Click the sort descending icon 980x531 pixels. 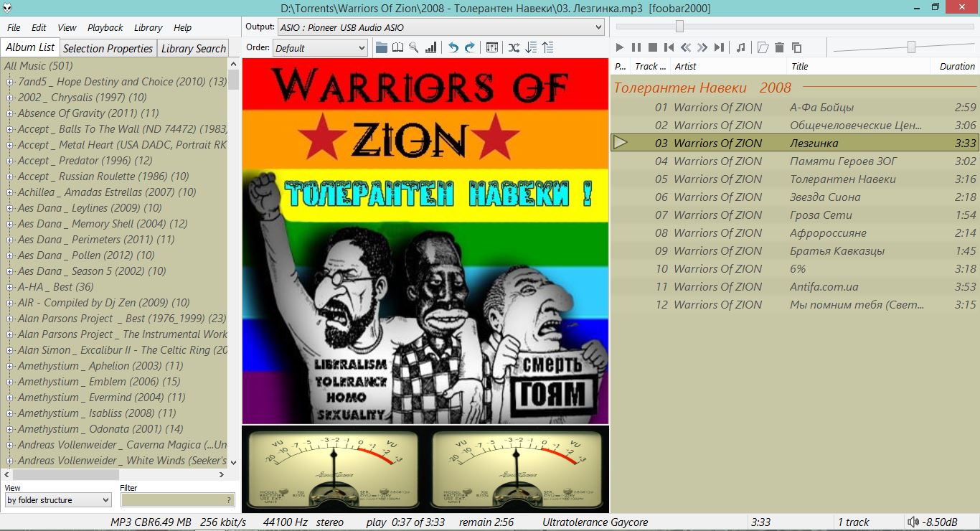[x=531, y=47]
